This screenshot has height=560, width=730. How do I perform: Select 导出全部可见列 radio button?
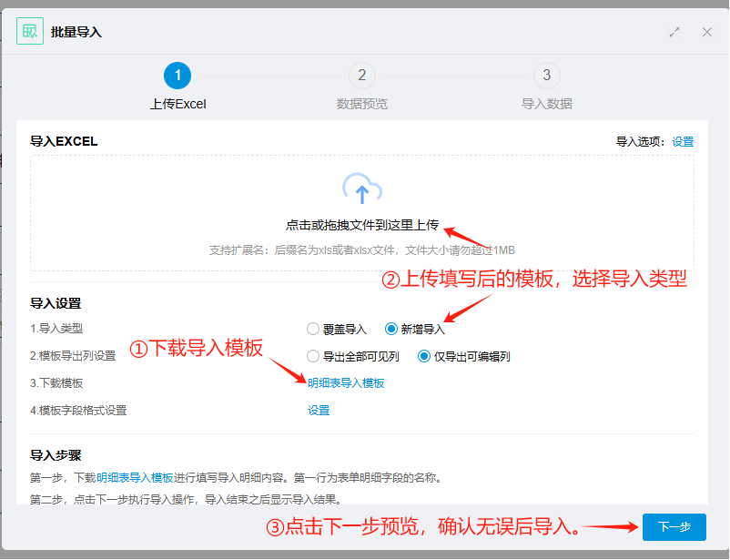[x=314, y=356]
